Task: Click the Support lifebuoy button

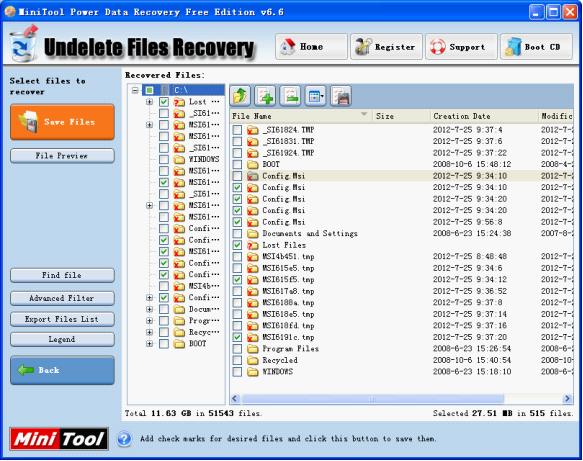Action: (x=461, y=47)
